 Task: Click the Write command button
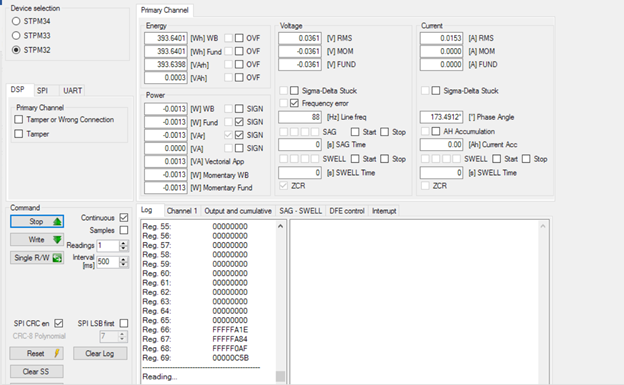coord(37,240)
